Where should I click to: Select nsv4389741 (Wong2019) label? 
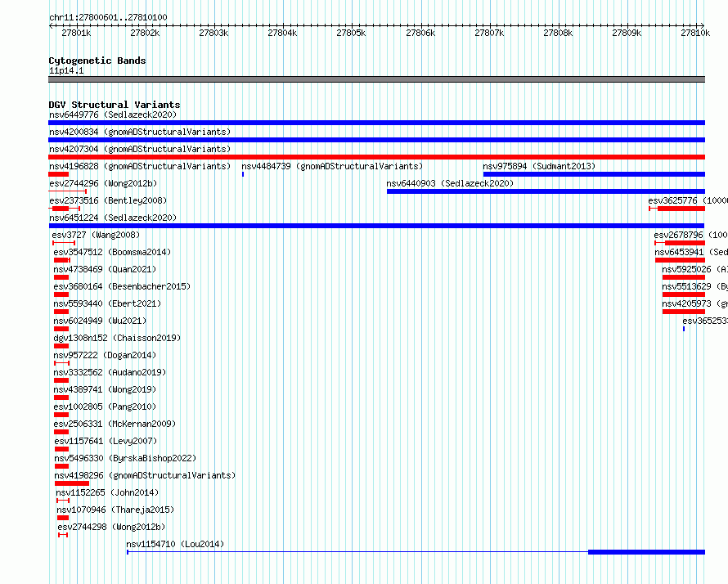105,389
